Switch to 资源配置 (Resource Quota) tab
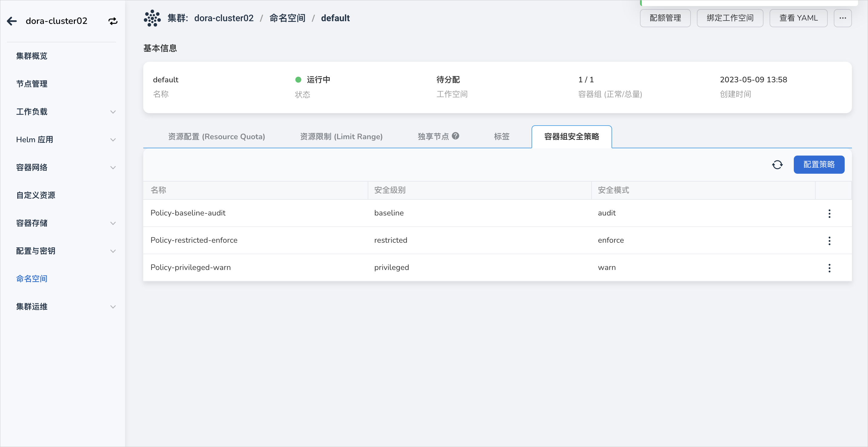The height and width of the screenshot is (447, 868). (x=216, y=137)
